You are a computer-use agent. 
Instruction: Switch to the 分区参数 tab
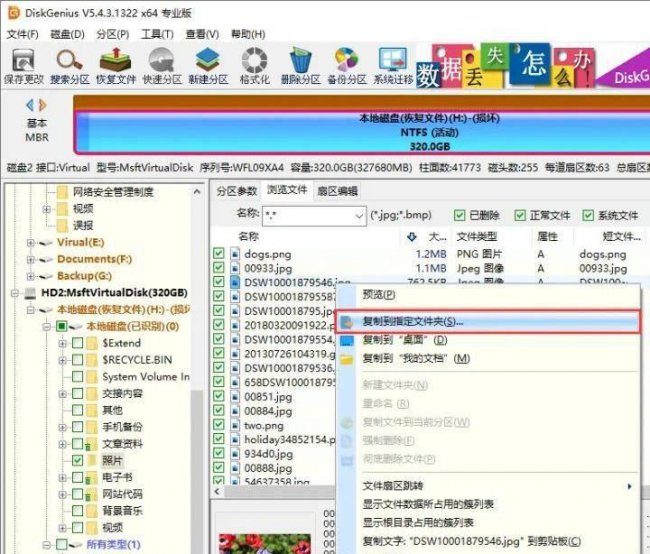(x=237, y=191)
